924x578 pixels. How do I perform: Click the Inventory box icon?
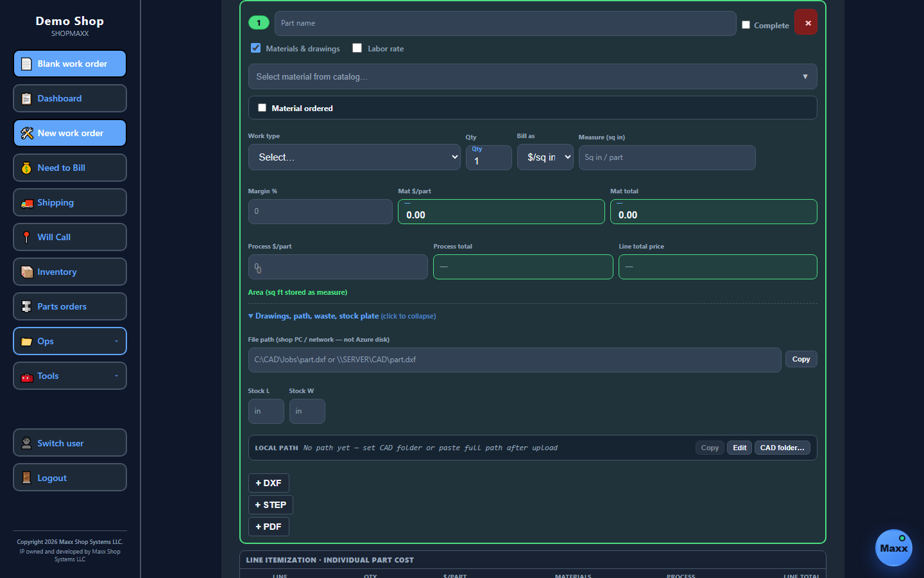(x=26, y=272)
